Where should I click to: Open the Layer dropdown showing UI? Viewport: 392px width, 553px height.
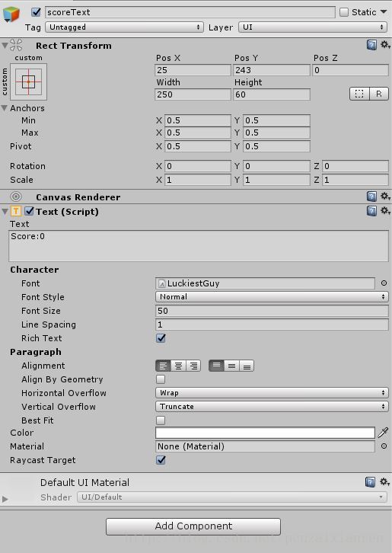pos(314,27)
